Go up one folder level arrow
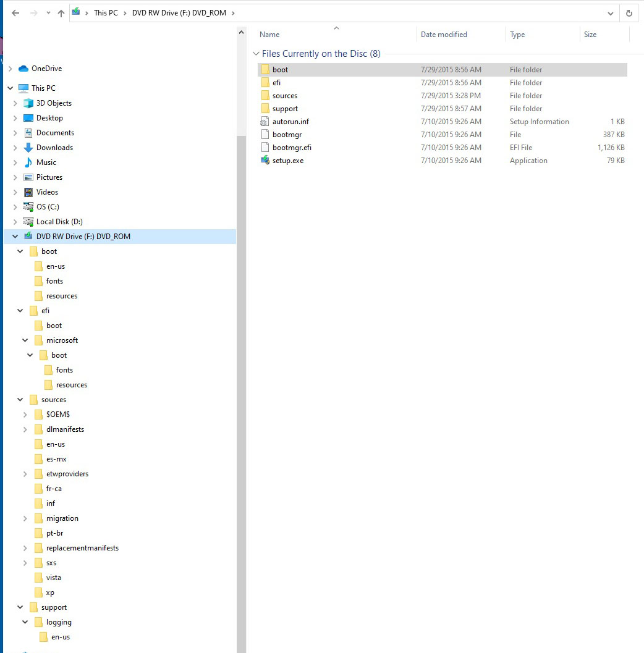Viewport: 644px width, 653px height. coord(61,13)
